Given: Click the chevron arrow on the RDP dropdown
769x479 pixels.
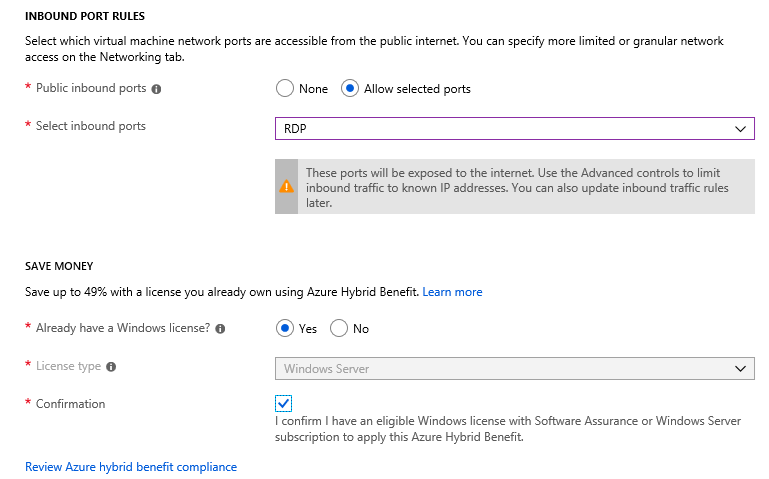Looking at the screenshot, I should 741,129.
